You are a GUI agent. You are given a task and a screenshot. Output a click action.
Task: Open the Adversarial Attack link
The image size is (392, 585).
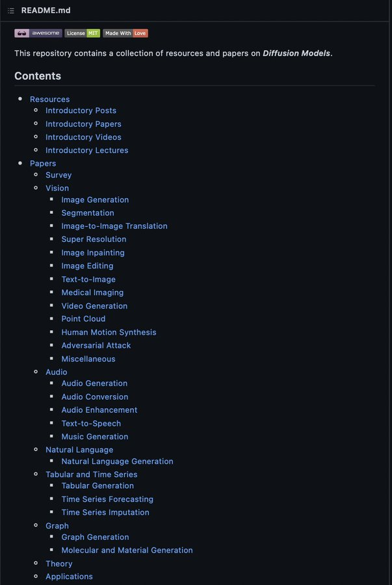pos(96,345)
